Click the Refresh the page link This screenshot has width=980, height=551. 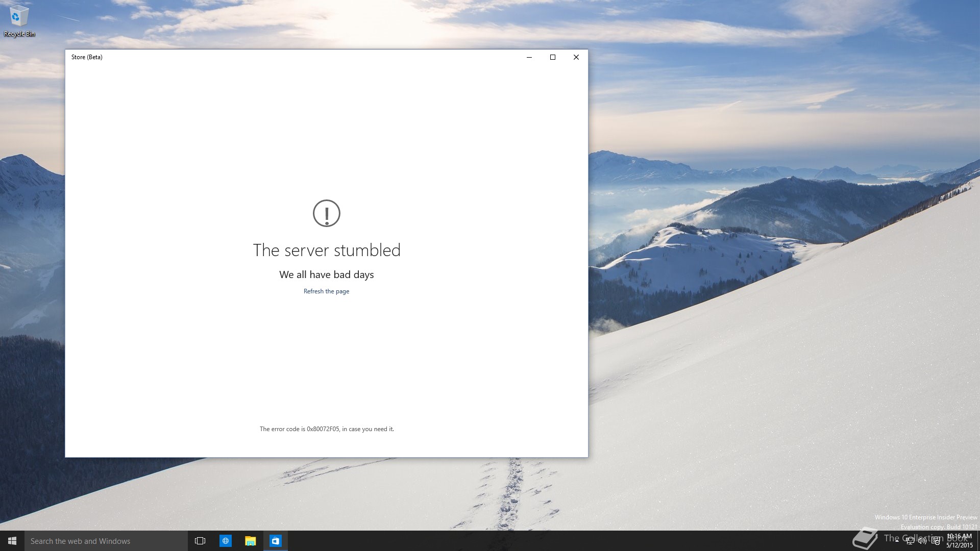click(x=326, y=291)
